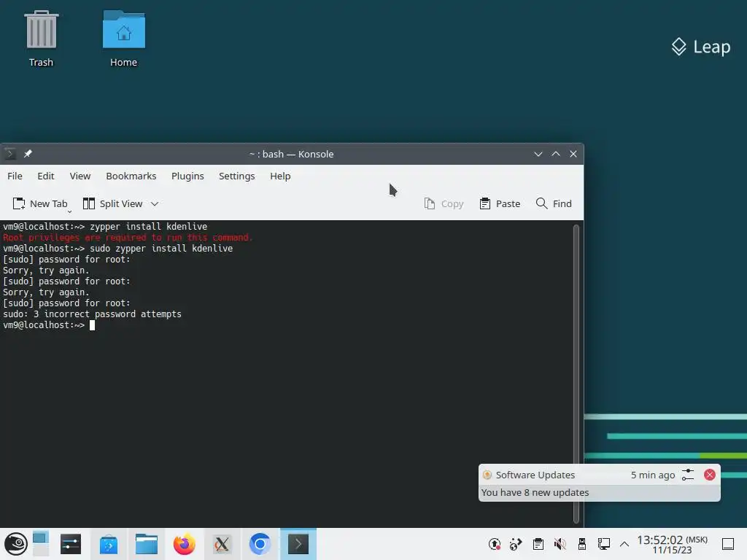Open Chromium browser from taskbar

(260, 544)
